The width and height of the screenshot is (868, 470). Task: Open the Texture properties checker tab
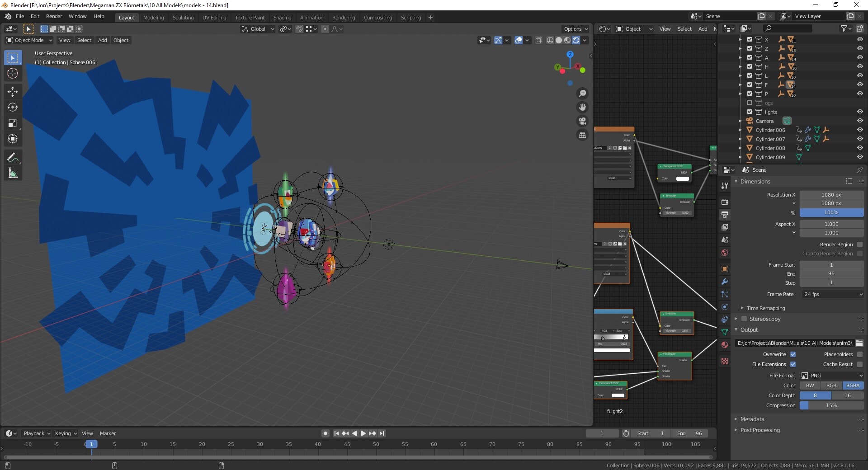tap(725, 361)
